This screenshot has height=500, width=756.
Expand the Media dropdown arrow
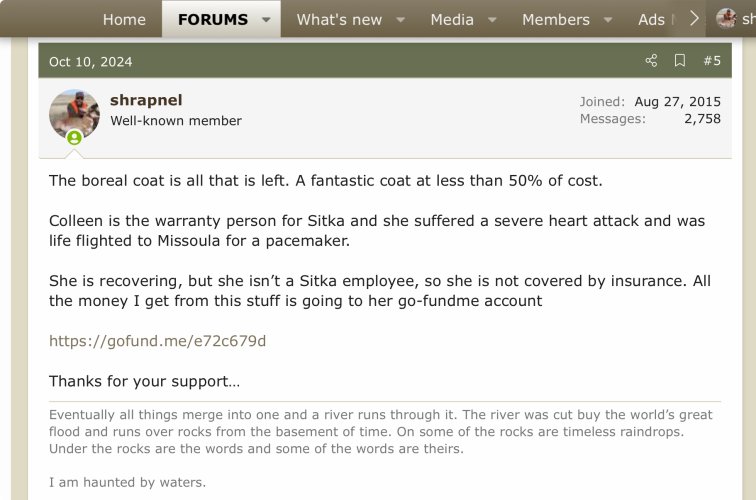(x=492, y=20)
